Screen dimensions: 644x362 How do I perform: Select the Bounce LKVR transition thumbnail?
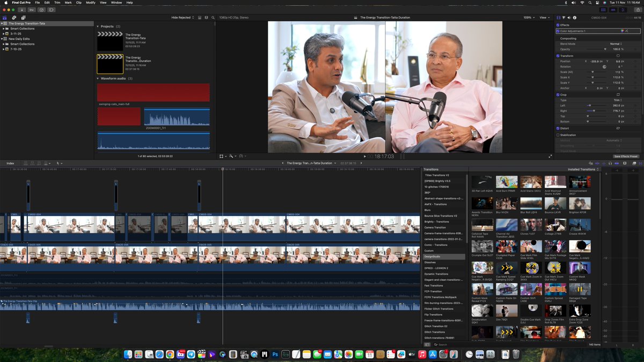coord(555,203)
